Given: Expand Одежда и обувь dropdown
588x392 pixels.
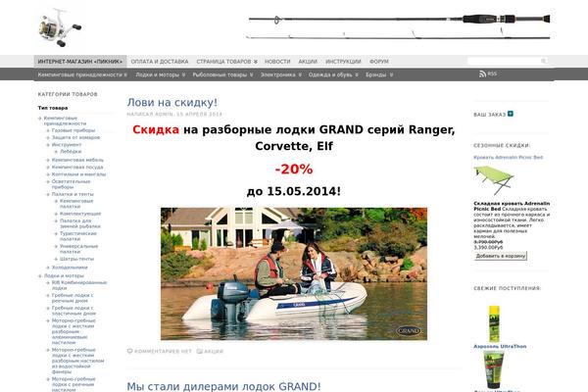Looking at the screenshot, I should [x=333, y=74].
